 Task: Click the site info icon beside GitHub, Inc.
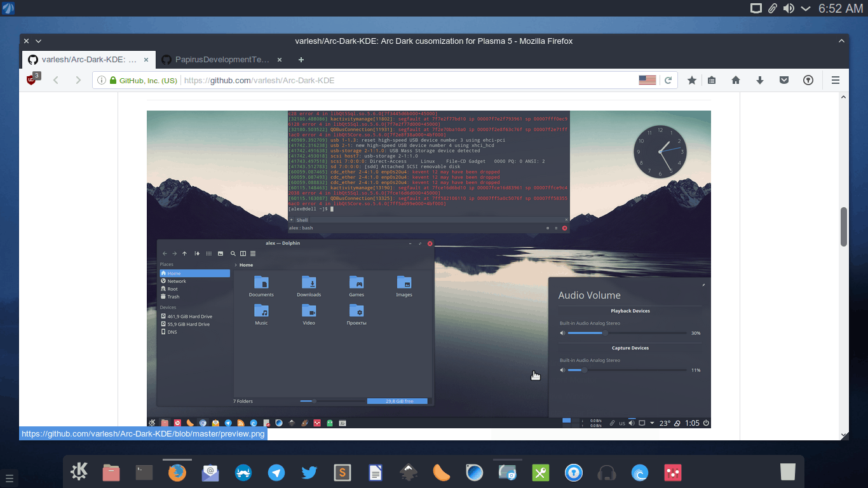pos(102,80)
